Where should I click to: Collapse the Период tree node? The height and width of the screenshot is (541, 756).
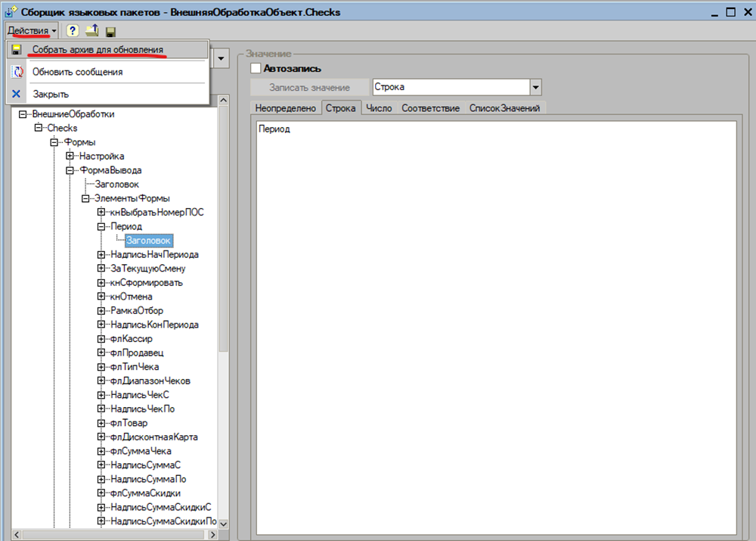(x=101, y=226)
